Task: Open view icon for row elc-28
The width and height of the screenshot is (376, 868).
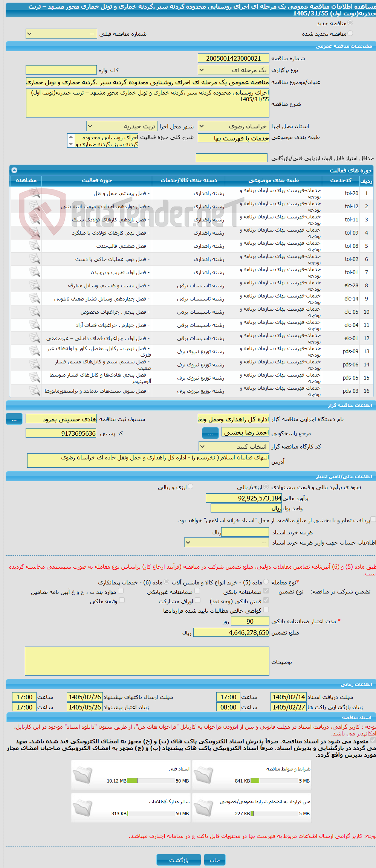Action: pyautogui.click(x=35, y=285)
